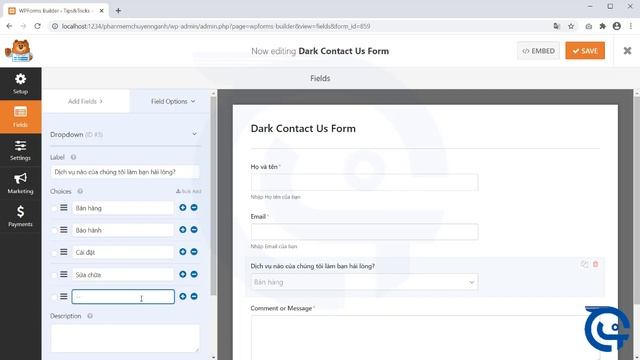Click into the Description textarea
The image size is (640, 360).
(125, 338)
